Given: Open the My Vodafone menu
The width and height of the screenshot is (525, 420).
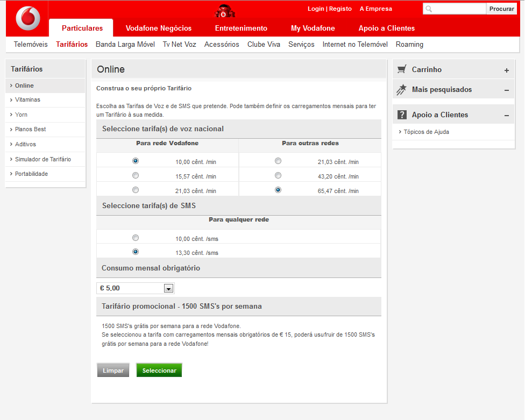Looking at the screenshot, I should pyautogui.click(x=313, y=28).
